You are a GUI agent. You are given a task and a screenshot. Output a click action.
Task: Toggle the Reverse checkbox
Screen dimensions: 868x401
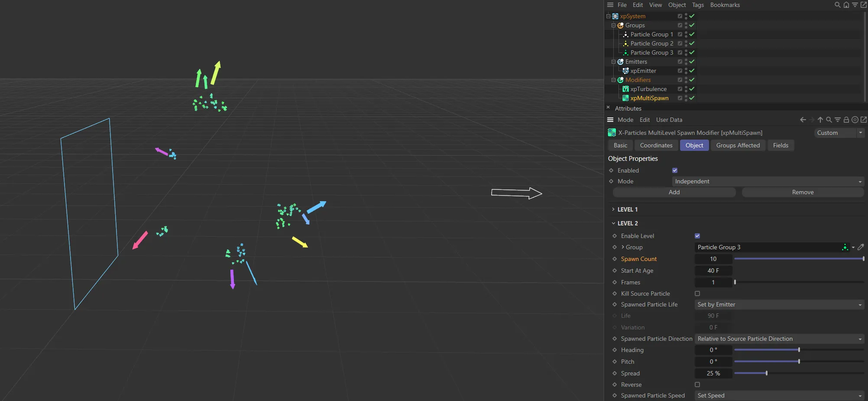[697, 385]
